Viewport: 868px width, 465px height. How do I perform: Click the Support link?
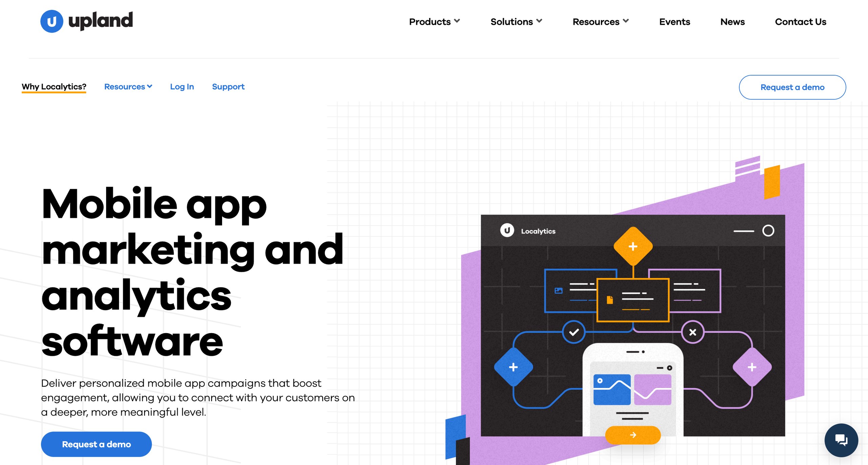pyautogui.click(x=228, y=87)
